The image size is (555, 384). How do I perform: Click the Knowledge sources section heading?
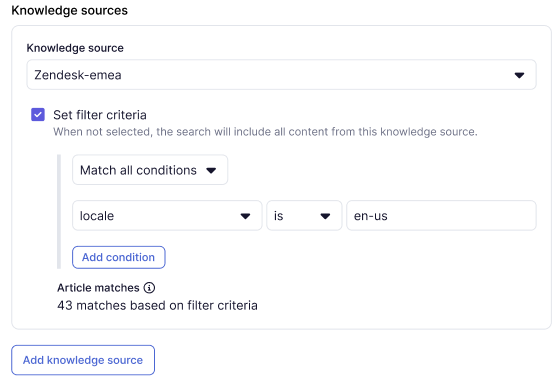click(x=69, y=10)
